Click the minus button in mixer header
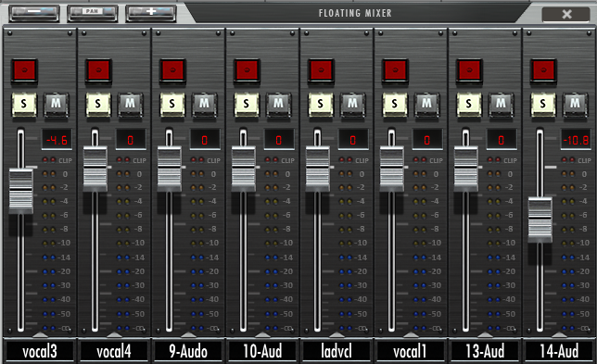 34,13
